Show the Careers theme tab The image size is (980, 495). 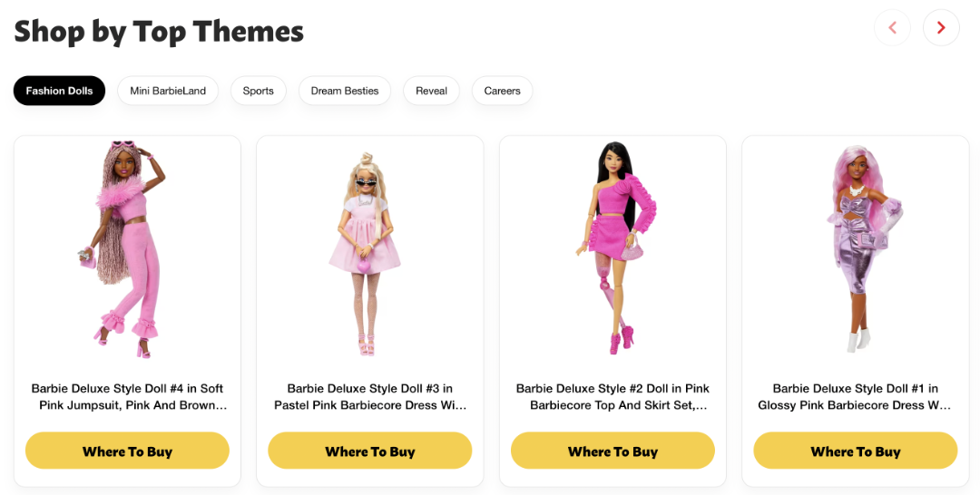click(502, 91)
